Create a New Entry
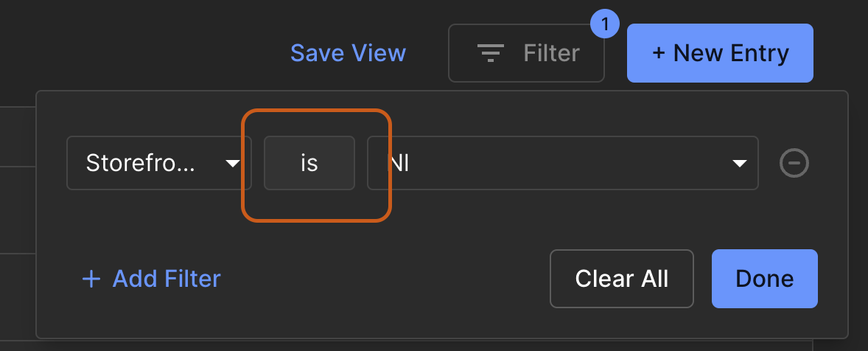This screenshot has width=868, height=351. (x=720, y=53)
